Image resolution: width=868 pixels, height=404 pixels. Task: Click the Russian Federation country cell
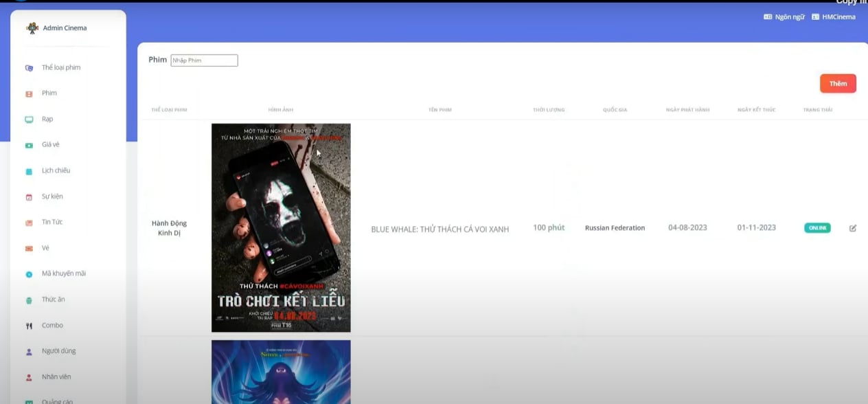(615, 228)
